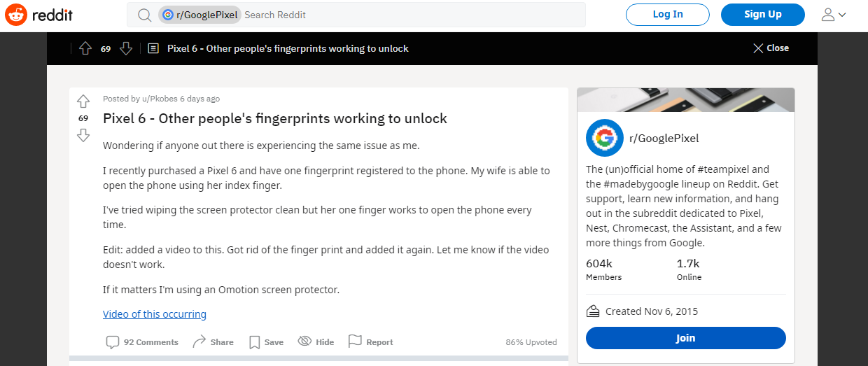
Task: Open the Video of this occurring link
Action: point(155,314)
